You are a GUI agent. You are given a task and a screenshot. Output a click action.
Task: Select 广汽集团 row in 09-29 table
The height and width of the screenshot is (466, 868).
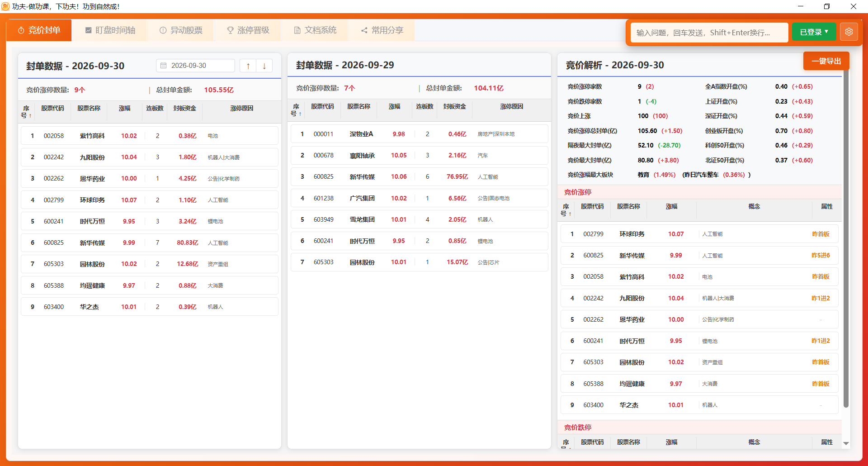tap(419, 198)
